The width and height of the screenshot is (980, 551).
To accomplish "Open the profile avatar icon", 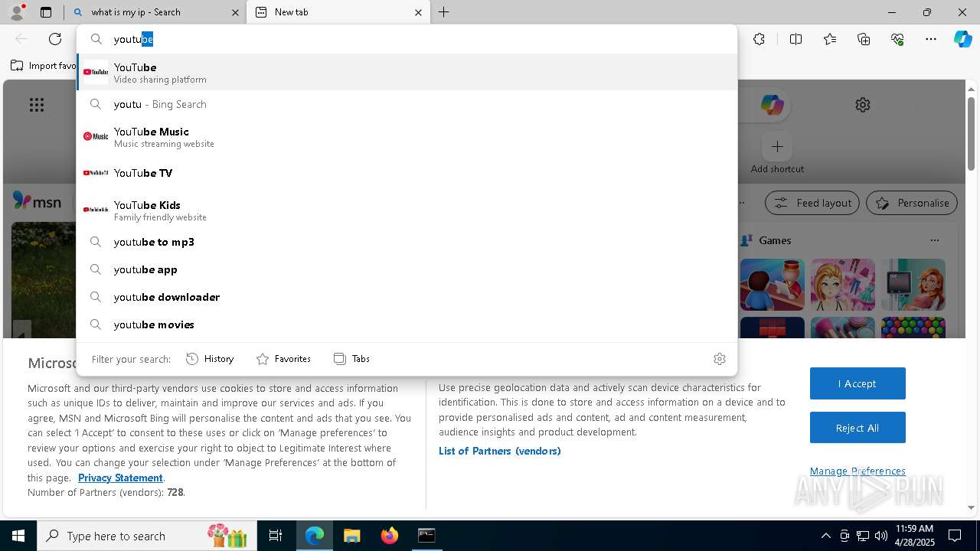I will click(x=16, y=11).
